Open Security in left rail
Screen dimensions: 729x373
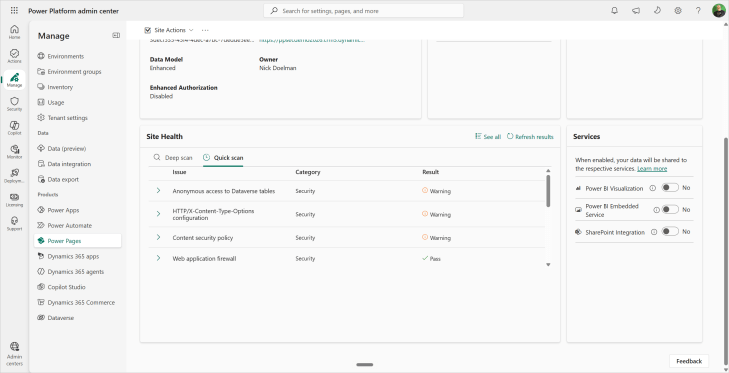pyautogui.click(x=14, y=104)
